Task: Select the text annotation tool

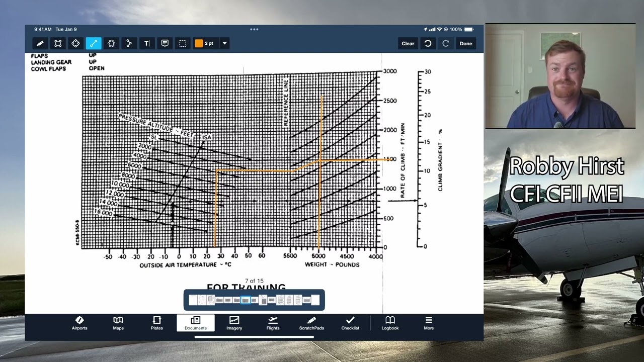Action: [x=147, y=43]
